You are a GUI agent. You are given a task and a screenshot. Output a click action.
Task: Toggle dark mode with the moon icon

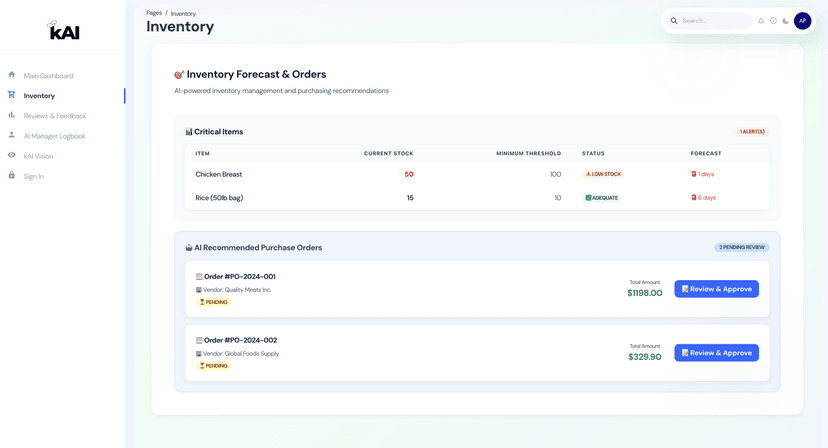pyautogui.click(x=786, y=21)
